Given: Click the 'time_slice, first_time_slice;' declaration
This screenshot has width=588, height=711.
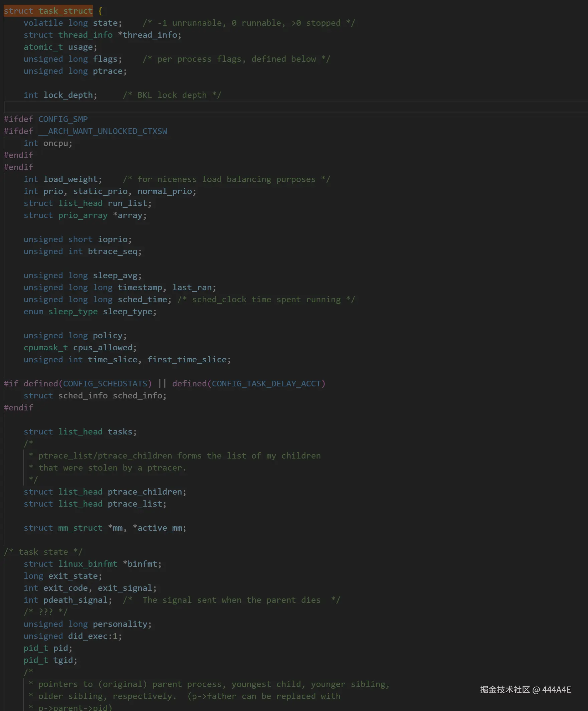Looking at the screenshot, I should (x=159, y=360).
